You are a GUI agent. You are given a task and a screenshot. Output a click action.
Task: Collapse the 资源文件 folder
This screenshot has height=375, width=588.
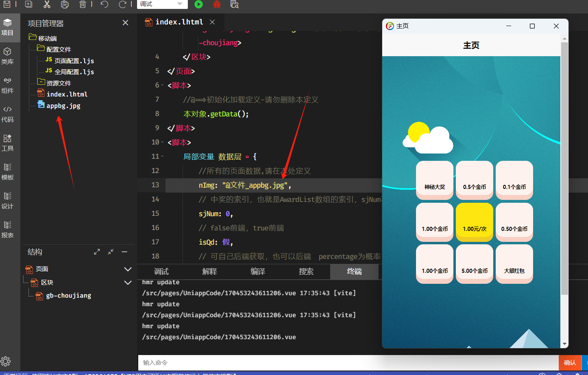pyautogui.click(x=41, y=82)
